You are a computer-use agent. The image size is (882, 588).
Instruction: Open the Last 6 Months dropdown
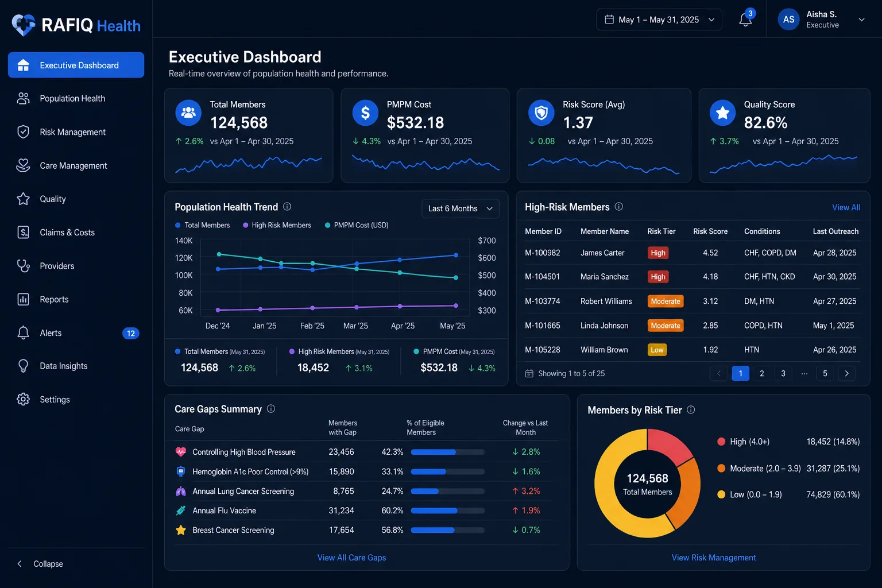(461, 208)
